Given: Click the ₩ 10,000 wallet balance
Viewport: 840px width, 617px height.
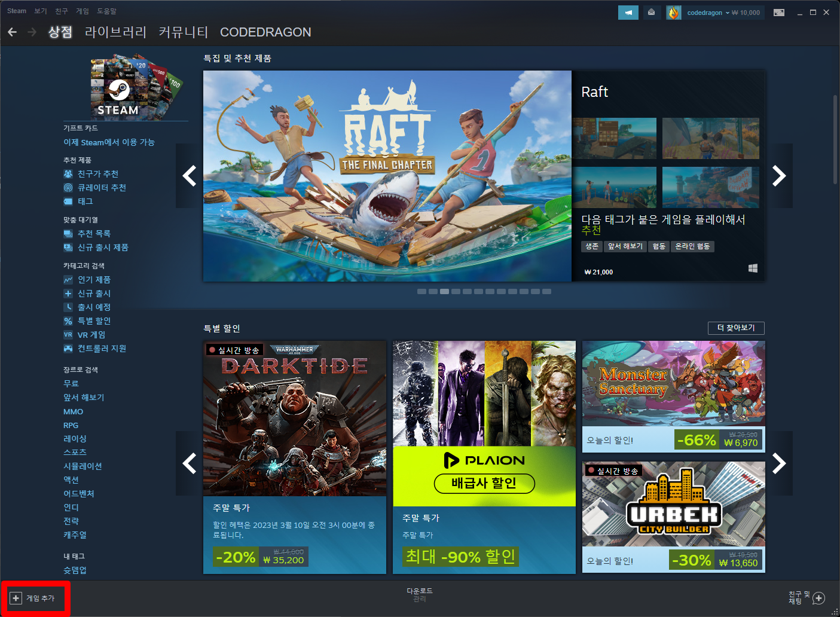Looking at the screenshot, I should 746,13.
